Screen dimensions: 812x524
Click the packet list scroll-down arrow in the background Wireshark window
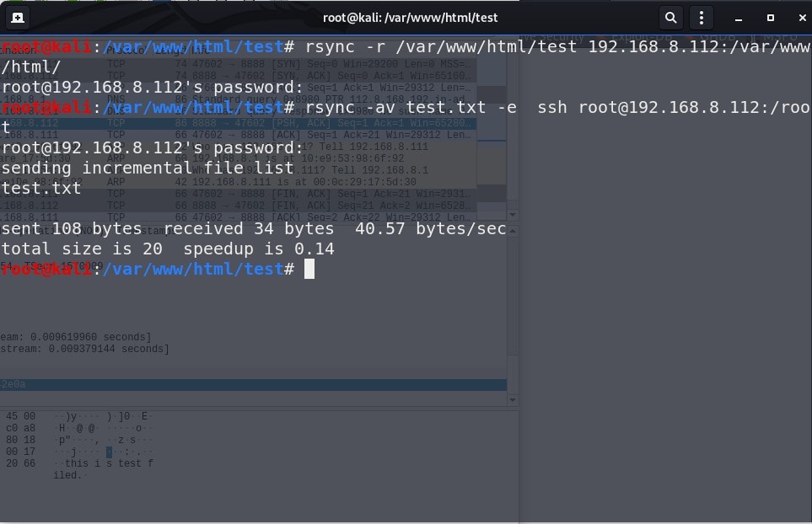tap(512, 215)
